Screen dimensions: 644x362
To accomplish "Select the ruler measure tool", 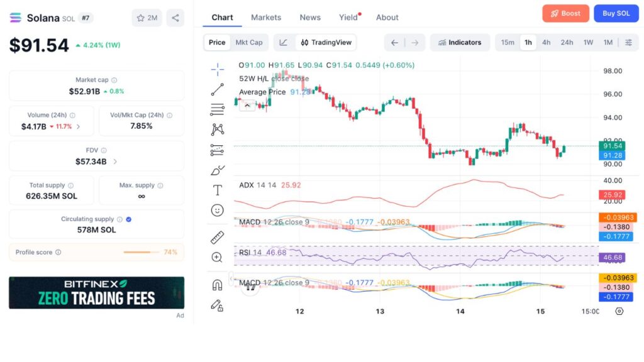I will coord(217,237).
